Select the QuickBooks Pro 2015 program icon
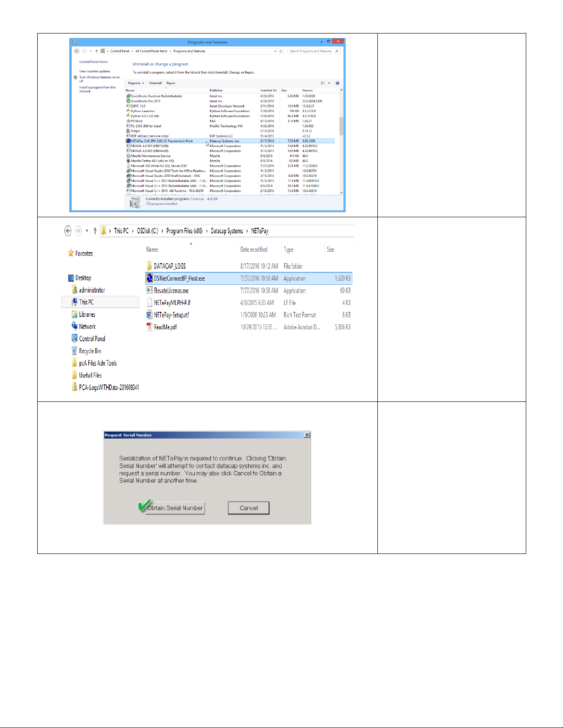The image size is (563, 728). [128, 101]
